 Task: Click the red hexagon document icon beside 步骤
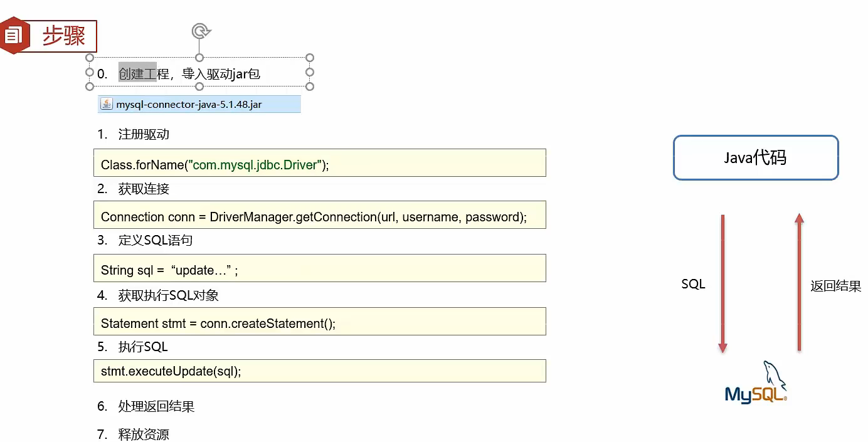(x=13, y=35)
